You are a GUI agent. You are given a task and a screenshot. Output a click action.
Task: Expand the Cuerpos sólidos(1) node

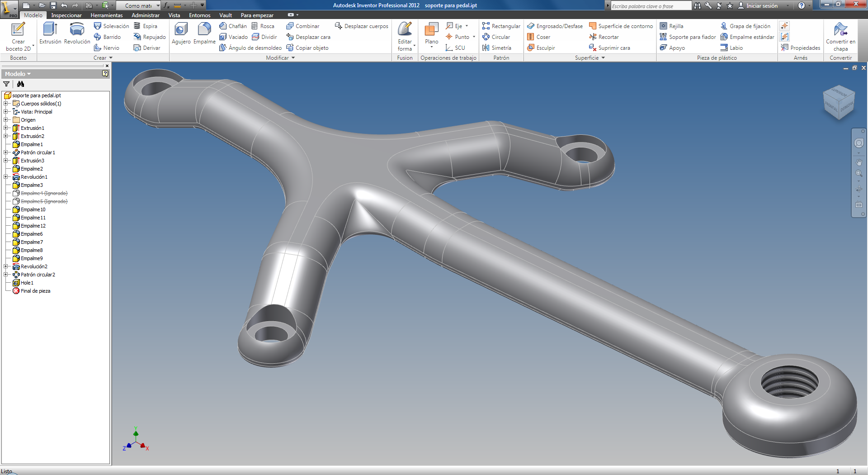tap(6, 104)
